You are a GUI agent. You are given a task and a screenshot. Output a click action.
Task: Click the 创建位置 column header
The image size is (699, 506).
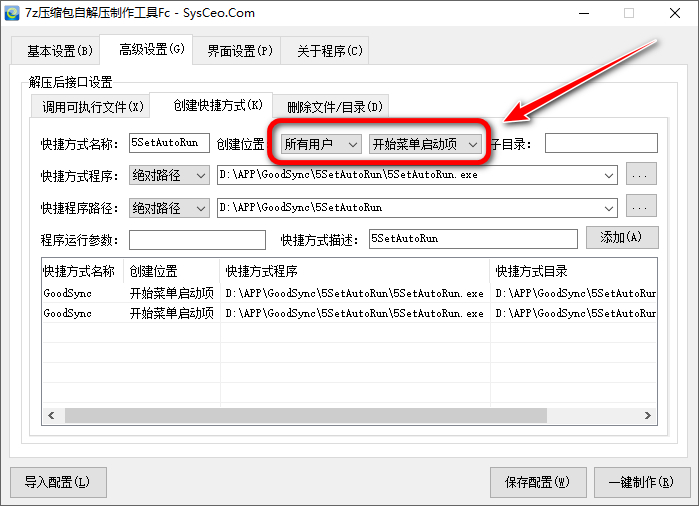click(x=172, y=271)
